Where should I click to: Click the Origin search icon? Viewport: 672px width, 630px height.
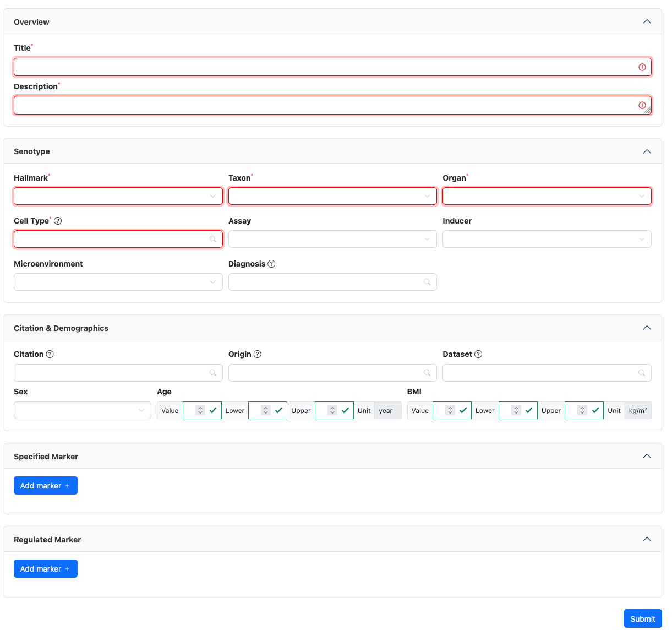(427, 373)
